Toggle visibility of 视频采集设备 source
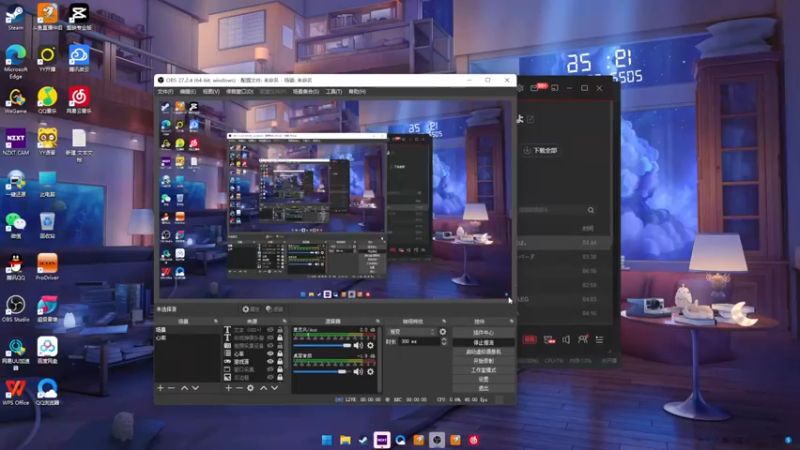The image size is (800, 450). pos(270,345)
